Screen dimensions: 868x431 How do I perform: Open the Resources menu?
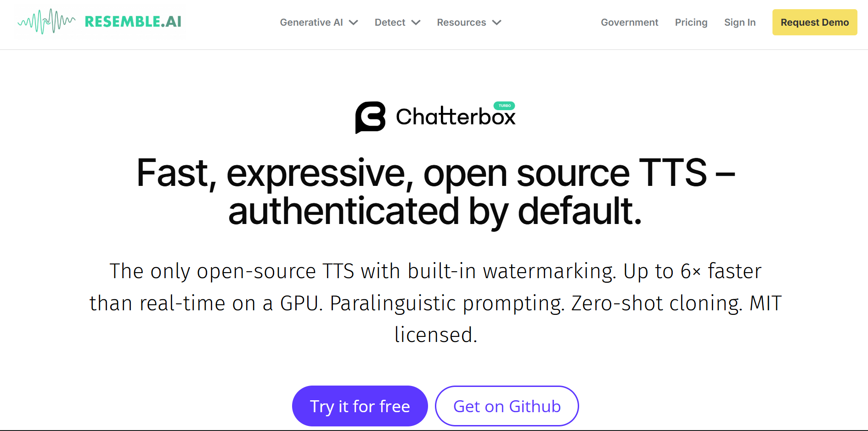pos(461,22)
